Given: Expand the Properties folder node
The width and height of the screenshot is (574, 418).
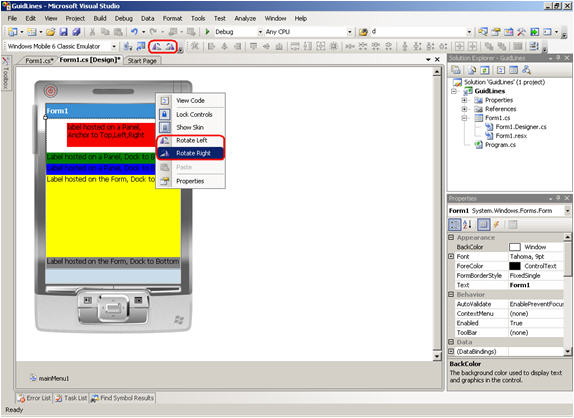Looking at the screenshot, I should (464, 100).
